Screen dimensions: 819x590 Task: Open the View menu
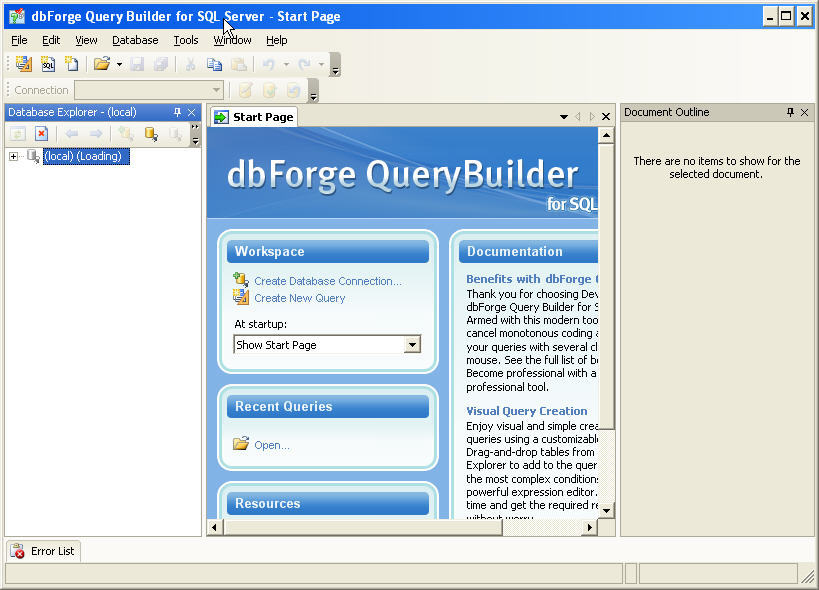86,40
